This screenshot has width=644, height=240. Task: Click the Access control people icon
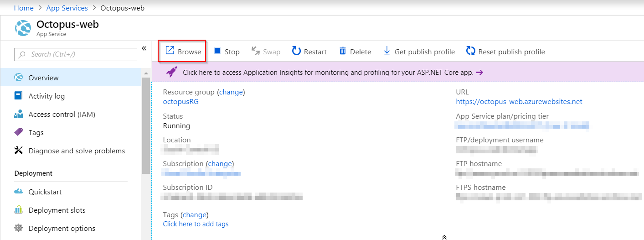[19, 114]
